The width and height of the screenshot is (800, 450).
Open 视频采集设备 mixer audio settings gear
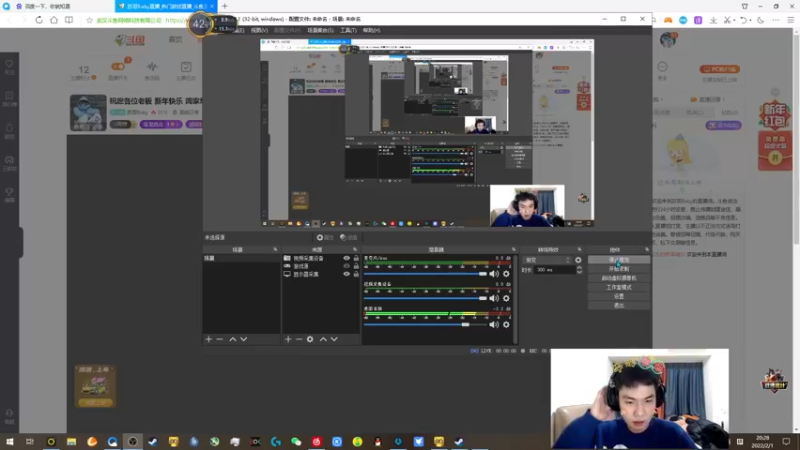tap(506, 298)
